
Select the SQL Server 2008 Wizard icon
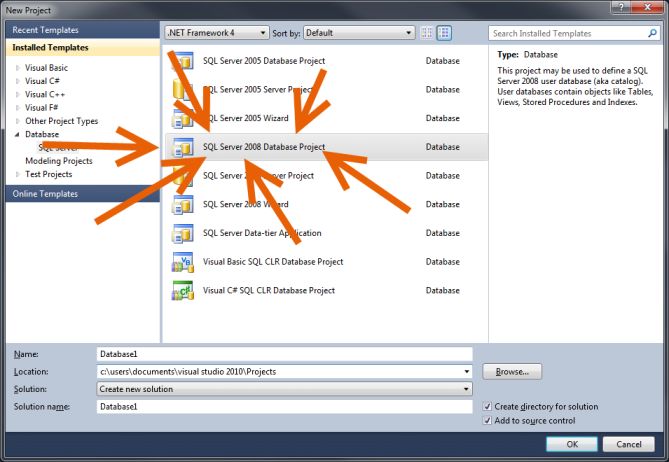coord(183,204)
